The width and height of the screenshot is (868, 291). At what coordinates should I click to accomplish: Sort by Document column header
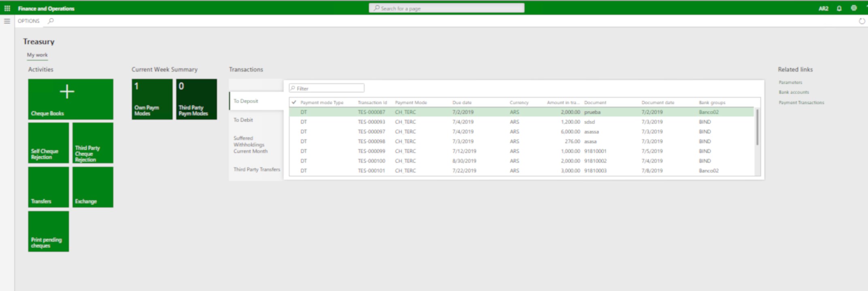595,103
